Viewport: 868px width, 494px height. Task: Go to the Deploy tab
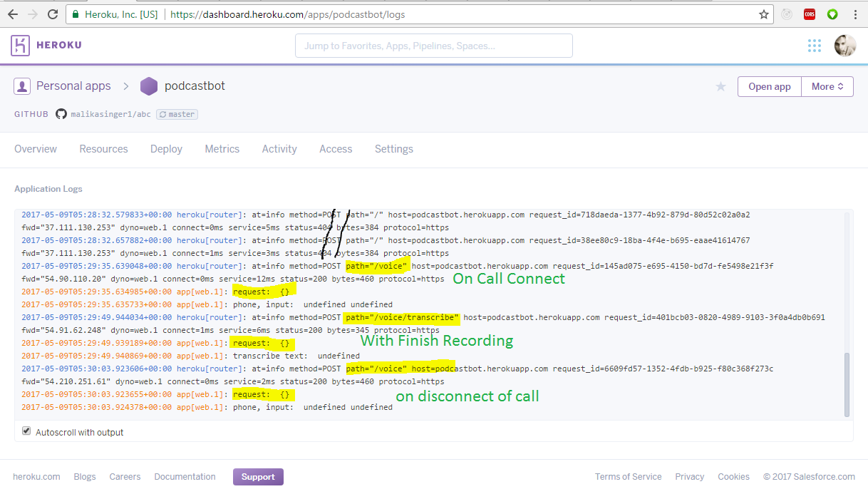[x=166, y=149]
